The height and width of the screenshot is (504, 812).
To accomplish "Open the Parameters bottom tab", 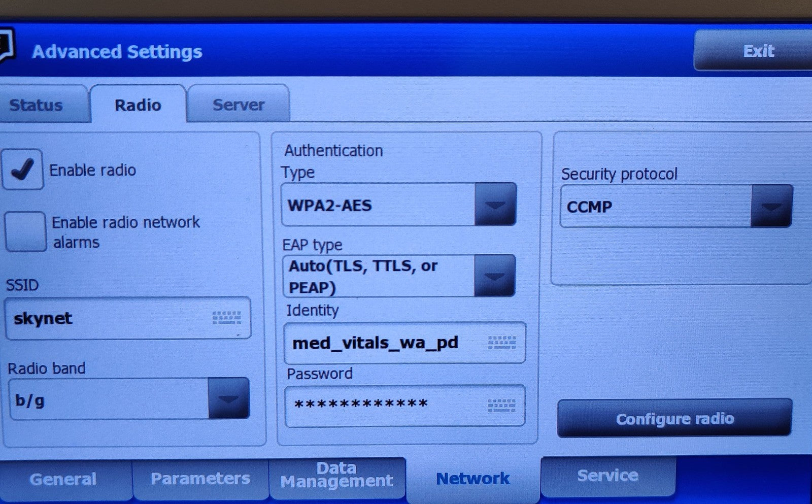I will click(200, 479).
